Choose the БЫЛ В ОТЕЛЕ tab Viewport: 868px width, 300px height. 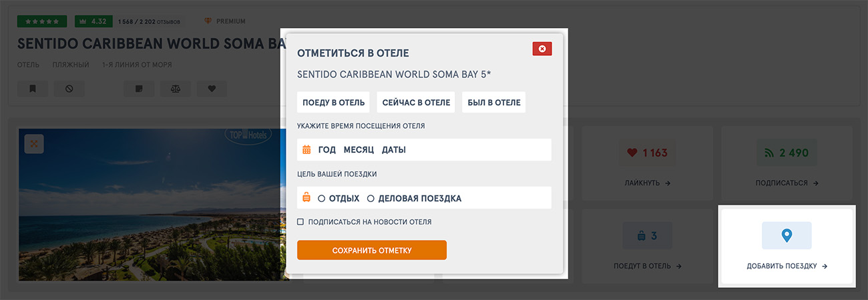[x=493, y=102]
